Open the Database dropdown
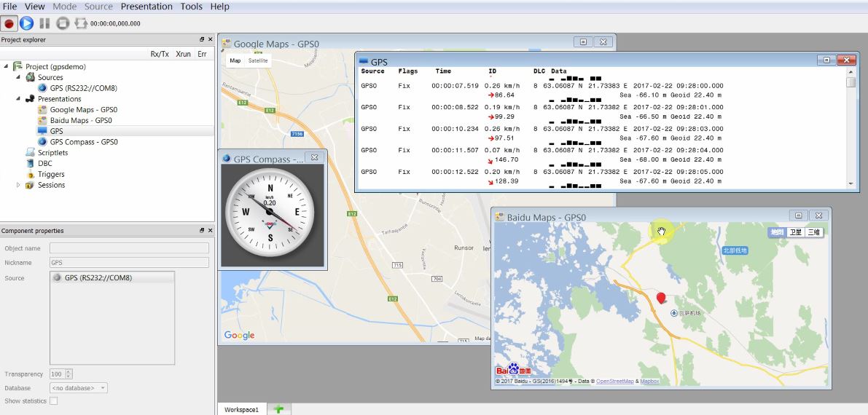The width and height of the screenshot is (868, 415). pos(79,388)
